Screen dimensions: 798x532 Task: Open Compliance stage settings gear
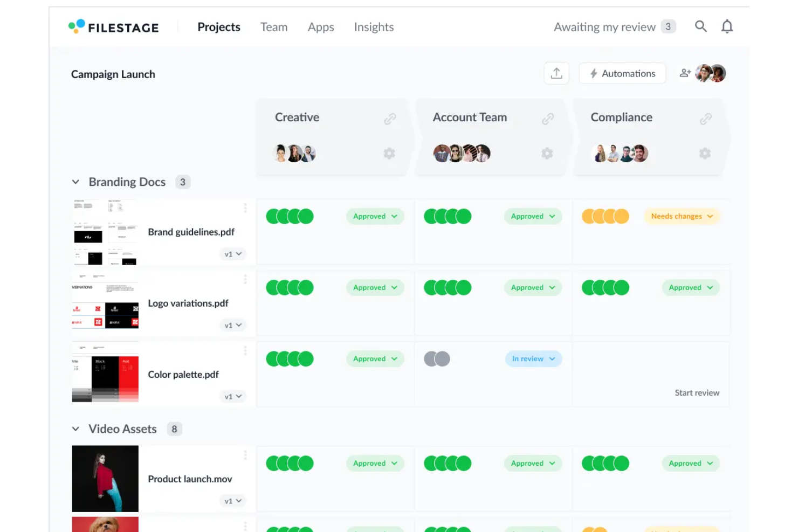[x=705, y=154]
